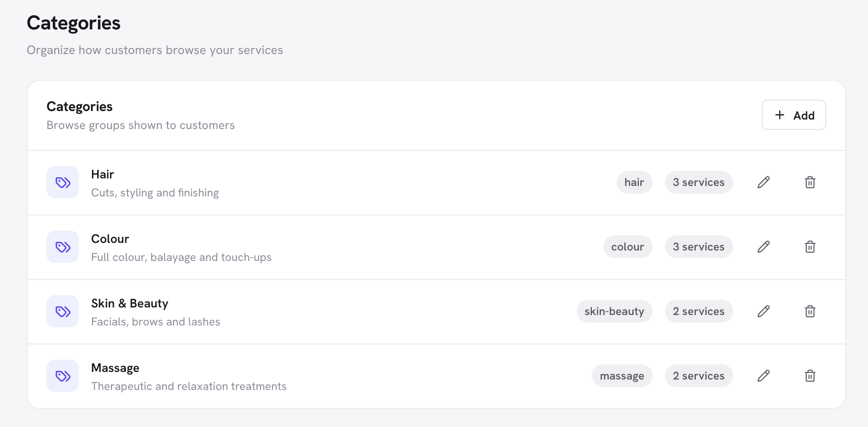Edit the Colour category
Viewport: 868px width, 427px height.
pyautogui.click(x=764, y=247)
